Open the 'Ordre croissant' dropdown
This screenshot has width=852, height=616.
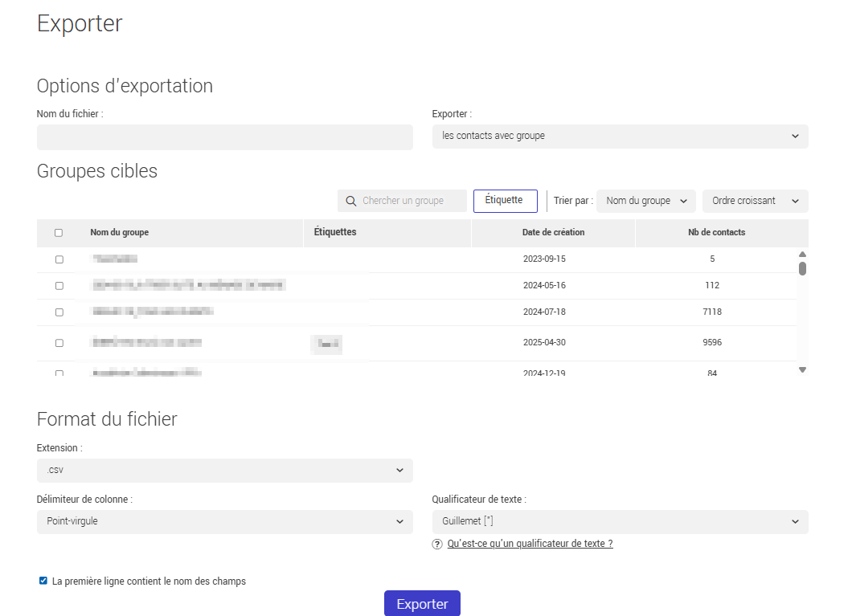pyautogui.click(x=755, y=201)
